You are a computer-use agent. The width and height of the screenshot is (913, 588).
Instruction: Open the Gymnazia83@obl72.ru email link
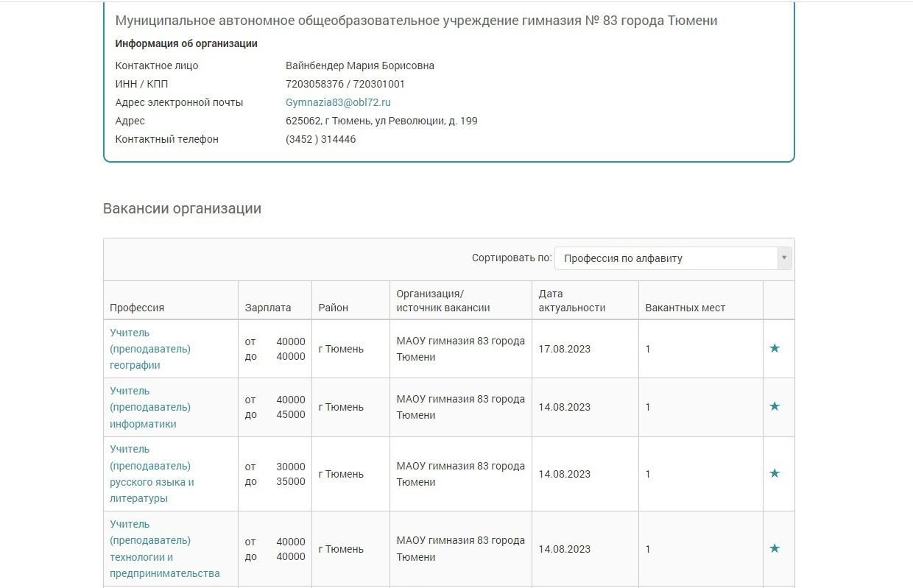(x=338, y=102)
